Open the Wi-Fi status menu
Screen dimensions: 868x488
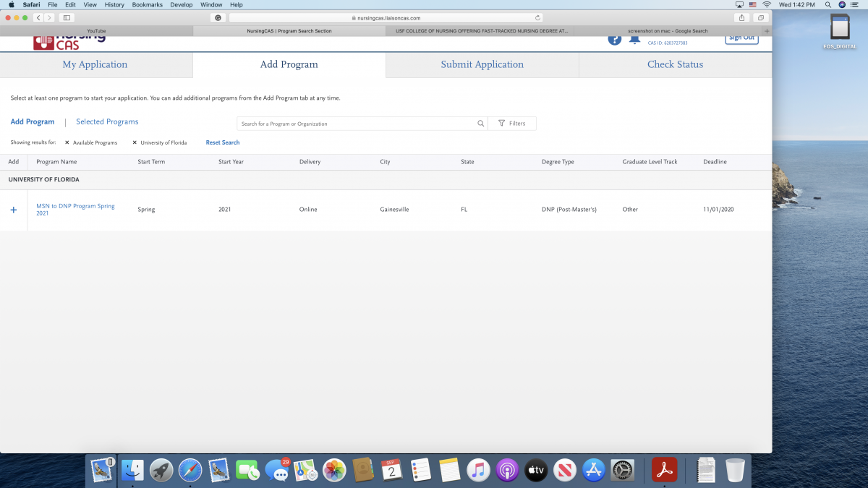coord(767,4)
